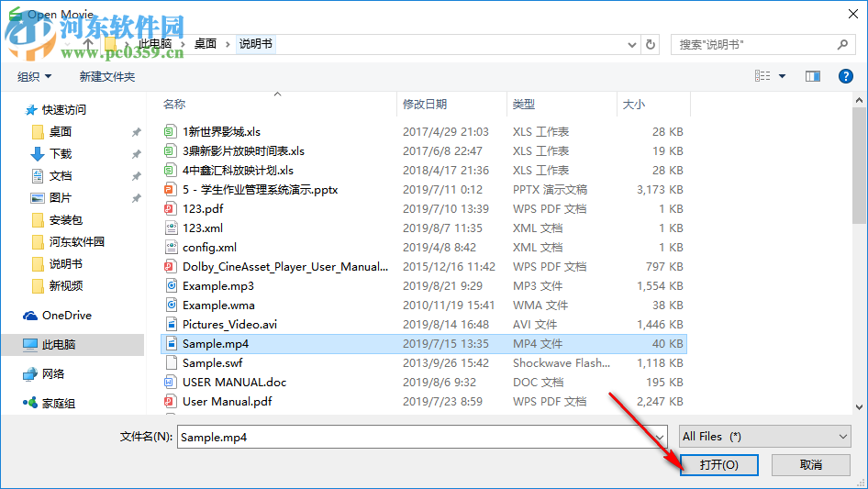Expand the chevron after 桌面 breadcrumb
The height and width of the screenshot is (489, 868).
coord(228,44)
